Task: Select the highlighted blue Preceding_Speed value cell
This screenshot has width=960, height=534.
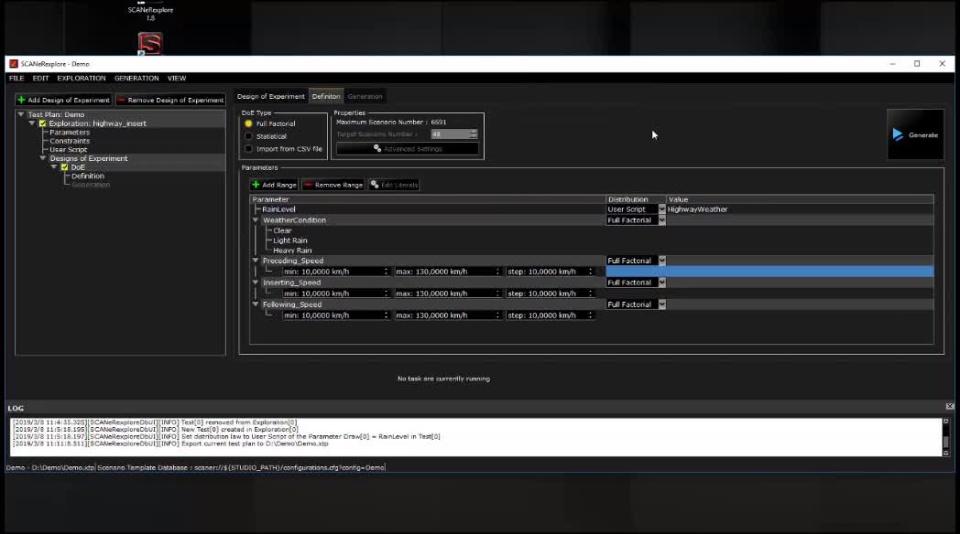Action: pos(770,271)
